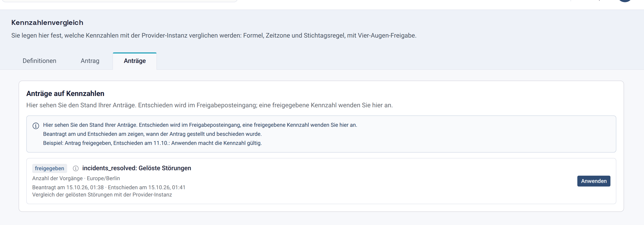Screen dimensions: 644x225
Task: Select the Anträge tab
Action: [x=135, y=61]
